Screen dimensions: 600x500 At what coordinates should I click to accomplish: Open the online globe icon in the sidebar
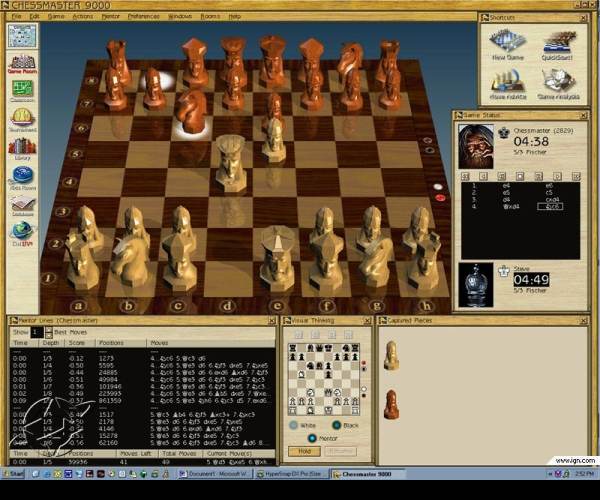coord(23,233)
